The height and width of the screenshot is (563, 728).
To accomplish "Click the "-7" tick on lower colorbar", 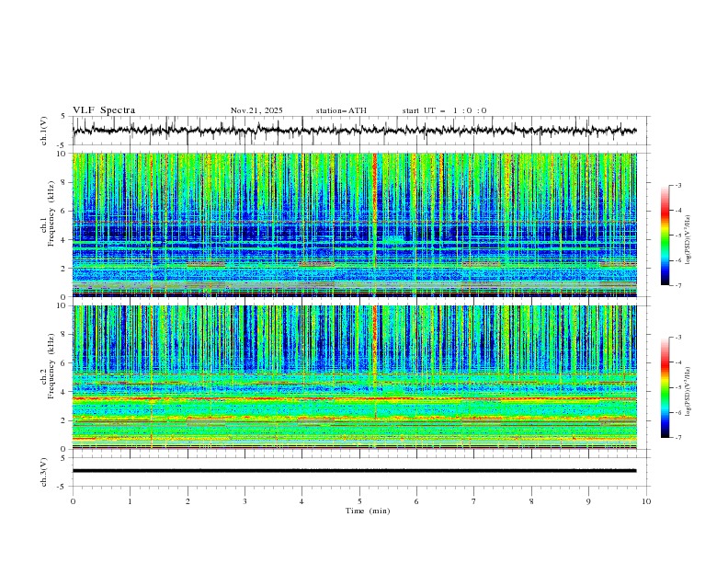I will [678, 437].
